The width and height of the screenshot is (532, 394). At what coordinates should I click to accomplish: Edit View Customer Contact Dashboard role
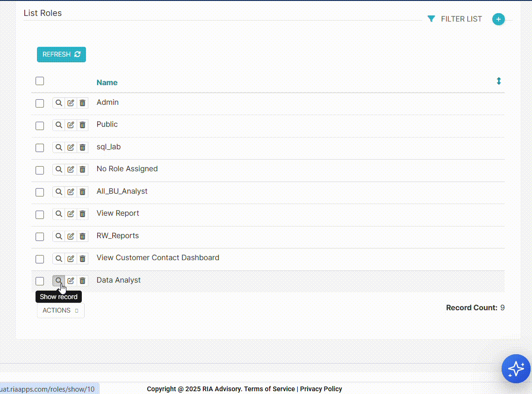pos(71,259)
